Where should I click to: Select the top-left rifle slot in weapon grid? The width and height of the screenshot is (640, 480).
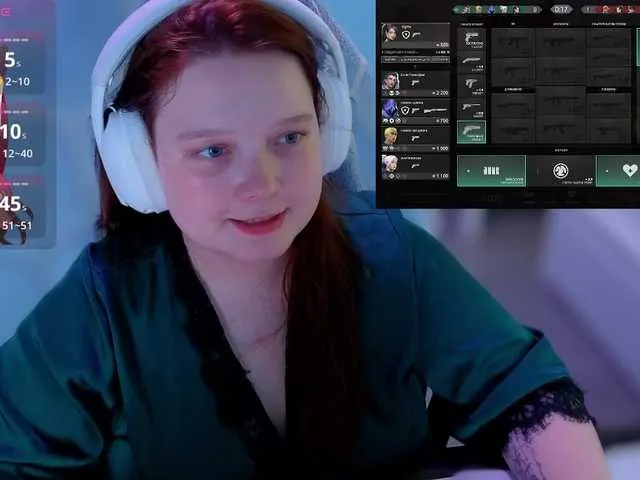(514, 42)
